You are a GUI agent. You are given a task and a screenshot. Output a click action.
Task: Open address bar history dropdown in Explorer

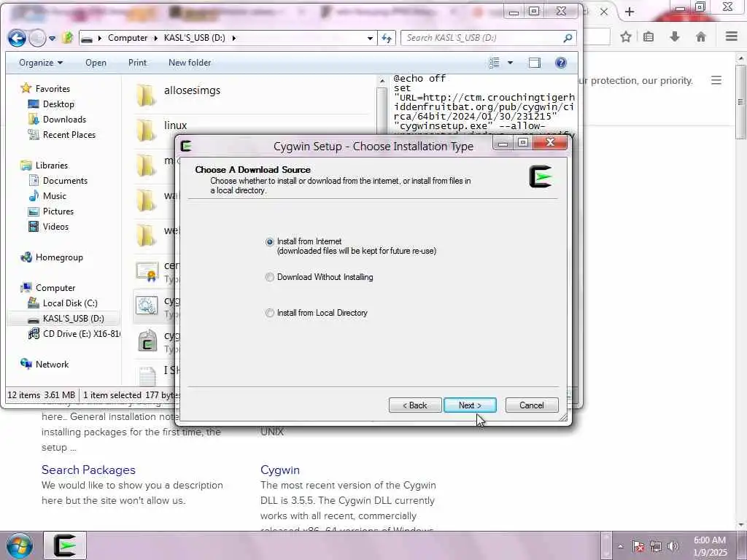(x=370, y=38)
